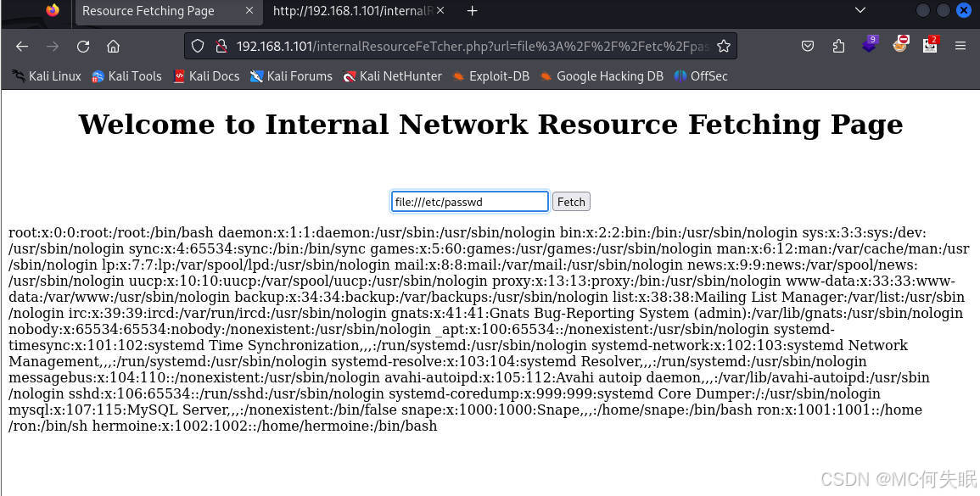Focus the browser address bar URL
The width and height of the screenshot is (980, 496).
tap(473, 47)
